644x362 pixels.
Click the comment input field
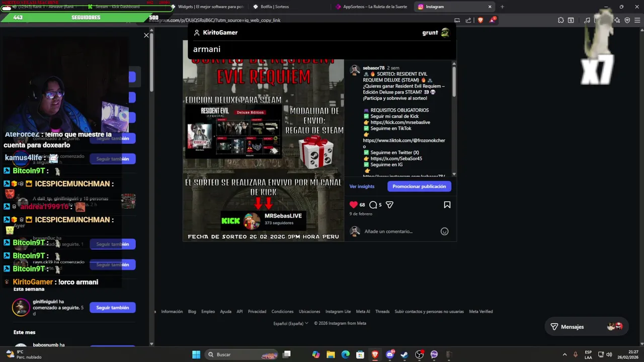(x=400, y=231)
